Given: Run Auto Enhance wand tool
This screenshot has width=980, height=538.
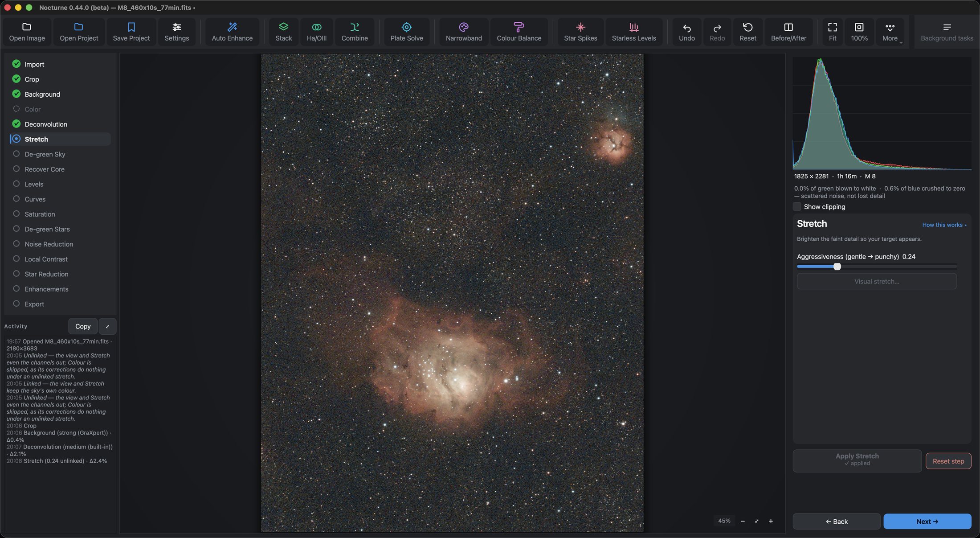Looking at the screenshot, I should point(232,32).
